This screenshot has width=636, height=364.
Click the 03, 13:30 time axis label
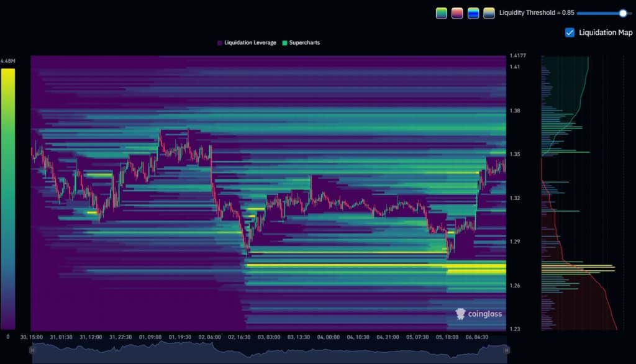pos(299,337)
